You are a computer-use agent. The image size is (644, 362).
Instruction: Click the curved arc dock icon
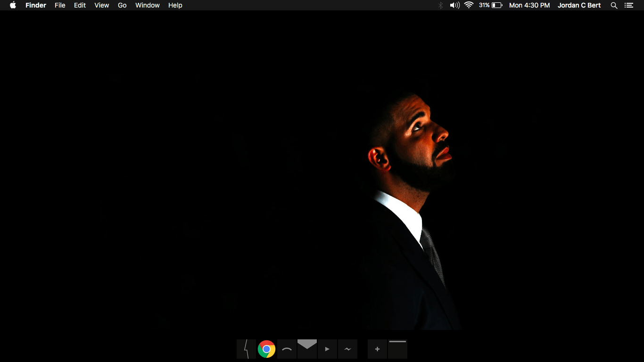(x=287, y=349)
